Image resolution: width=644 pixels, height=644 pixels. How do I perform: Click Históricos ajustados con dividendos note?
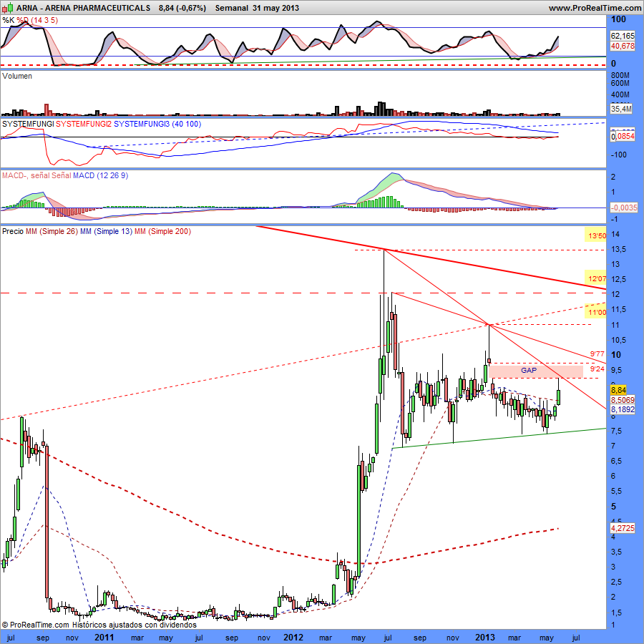(x=135, y=625)
